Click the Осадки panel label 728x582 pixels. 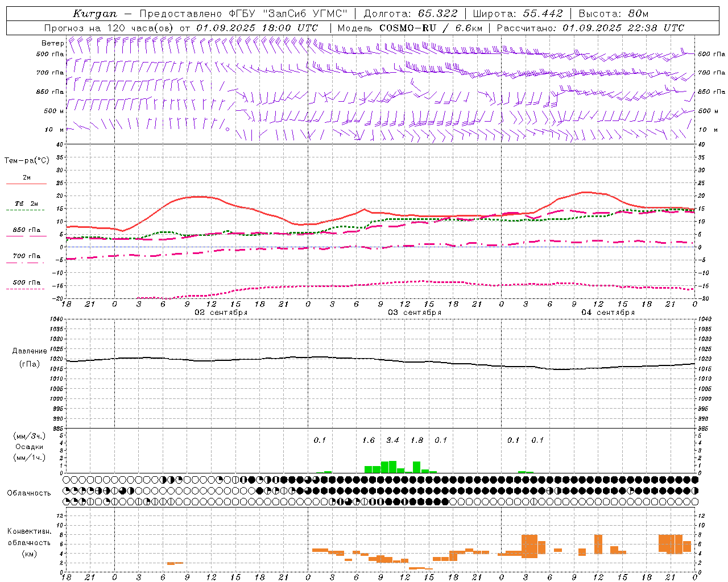click(30, 447)
